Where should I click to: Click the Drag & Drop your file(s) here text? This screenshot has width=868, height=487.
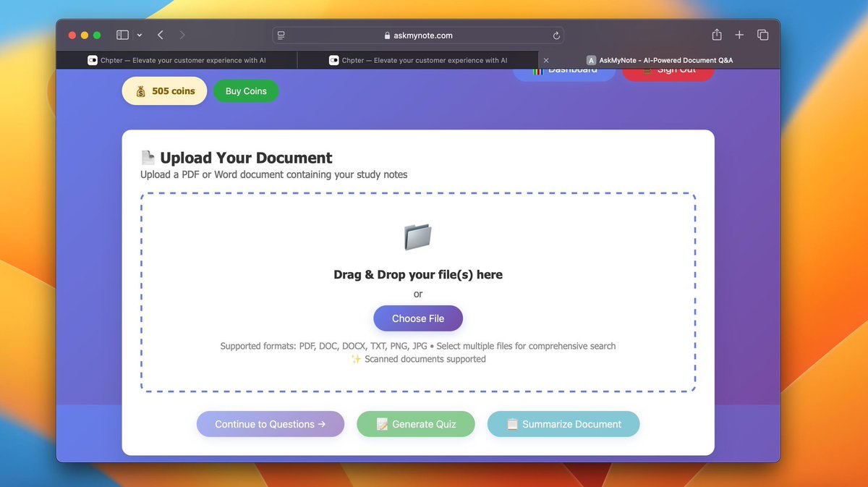(x=418, y=274)
